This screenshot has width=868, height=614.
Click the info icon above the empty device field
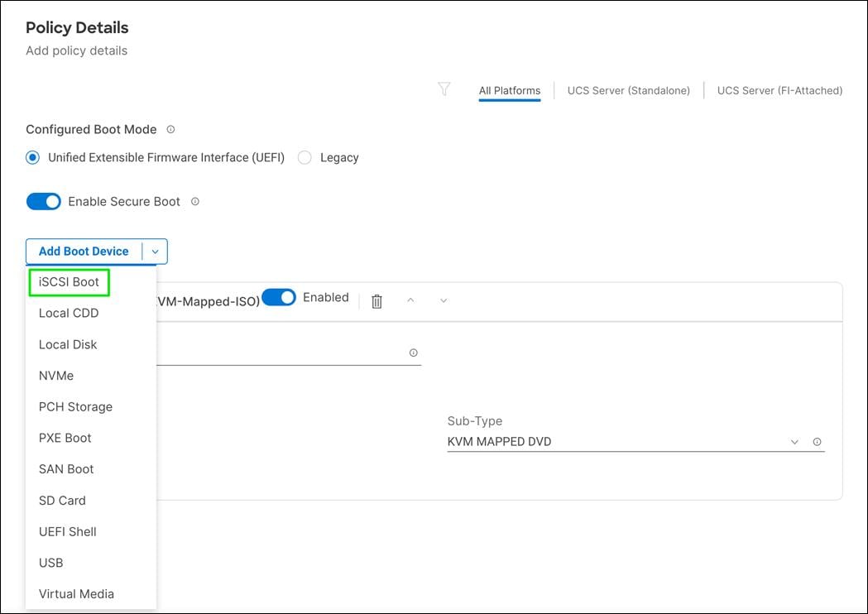point(413,353)
